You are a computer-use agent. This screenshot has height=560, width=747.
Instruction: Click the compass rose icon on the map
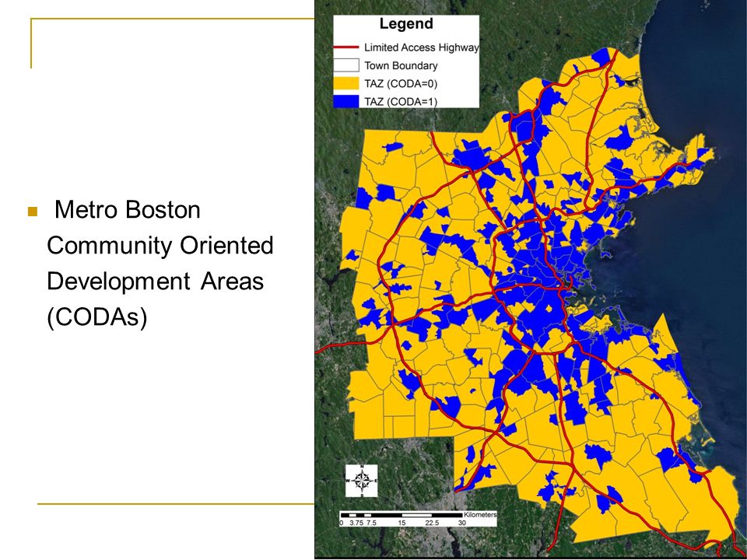(362, 481)
